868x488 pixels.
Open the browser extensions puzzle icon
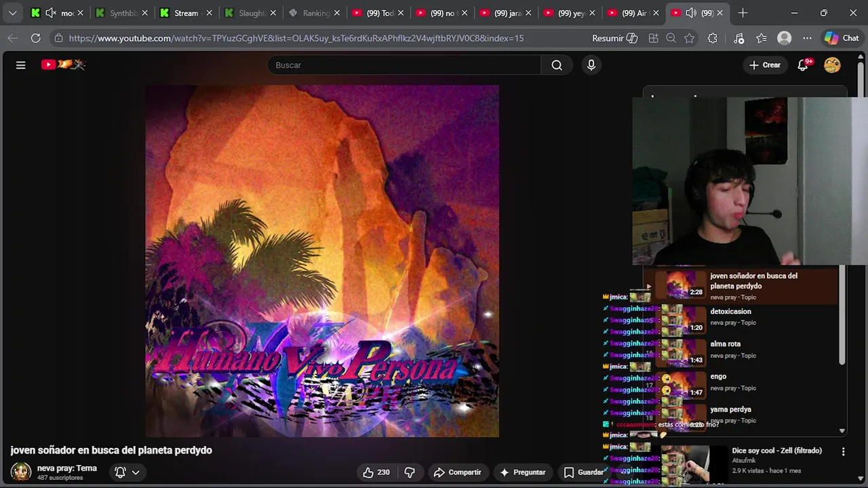[x=712, y=38]
